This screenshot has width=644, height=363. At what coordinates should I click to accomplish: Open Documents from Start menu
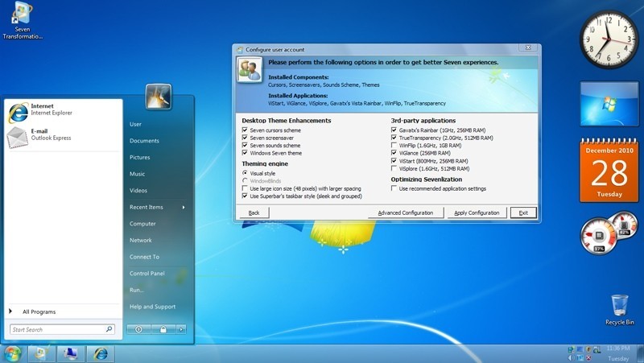click(144, 141)
